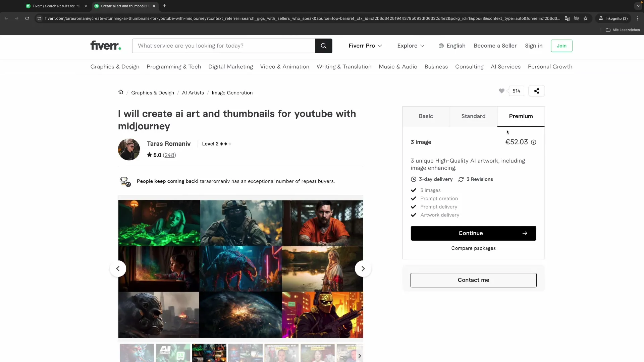Reload the page with browser refresh

27,18
